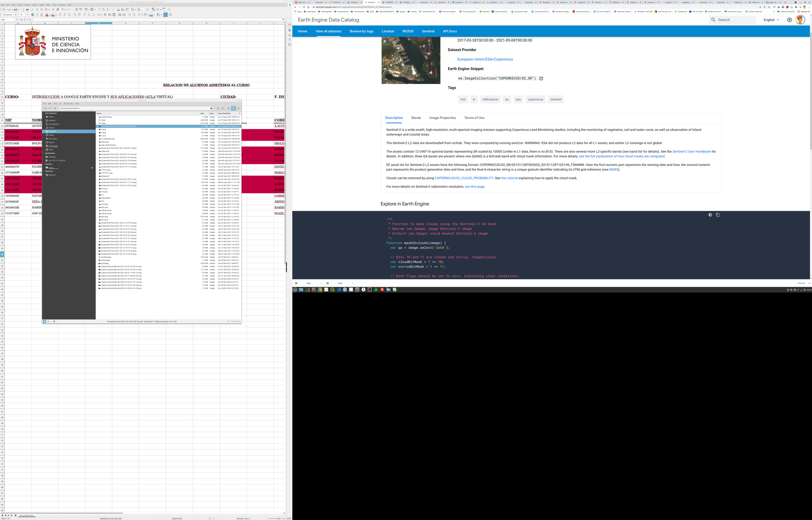Toggle italic formatting in Calc

tap(37, 15)
